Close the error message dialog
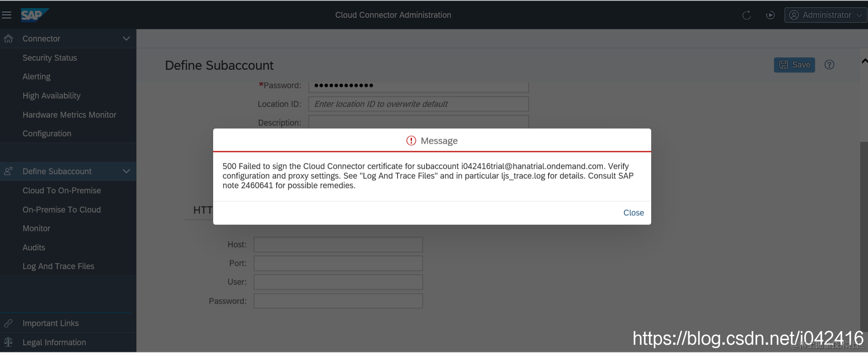This screenshot has width=868, height=353. pyautogui.click(x=633, y=213)
